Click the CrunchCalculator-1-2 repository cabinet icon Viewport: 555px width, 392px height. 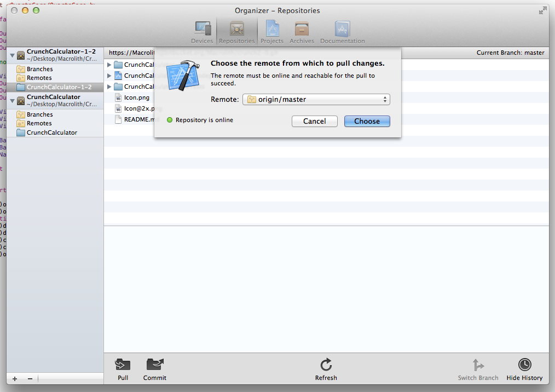(21, 55)
